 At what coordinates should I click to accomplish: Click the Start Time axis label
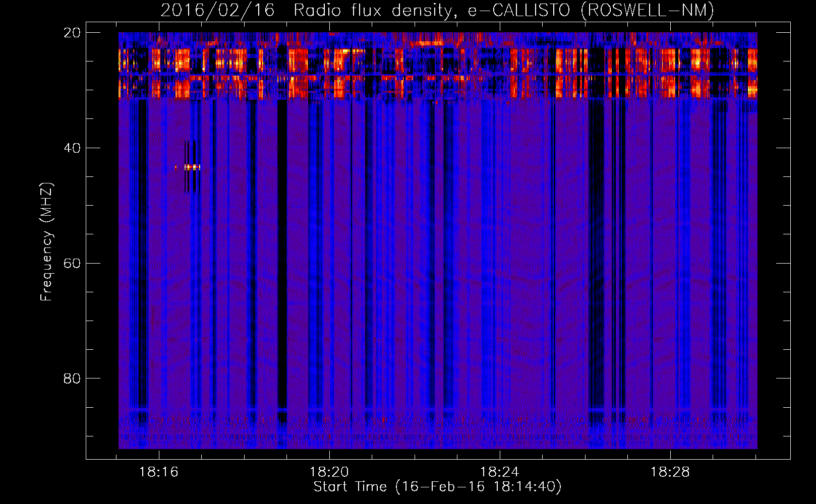437,487
